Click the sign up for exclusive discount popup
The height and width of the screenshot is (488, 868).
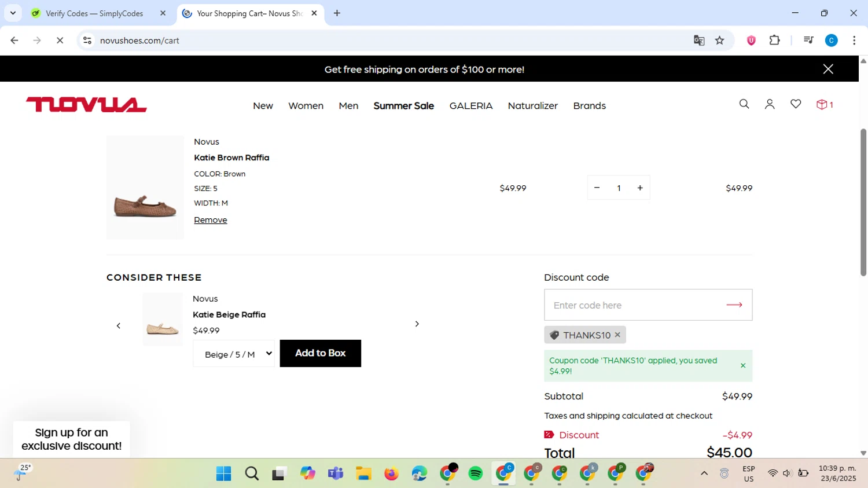pyautogui.click(x=72, y=439)
